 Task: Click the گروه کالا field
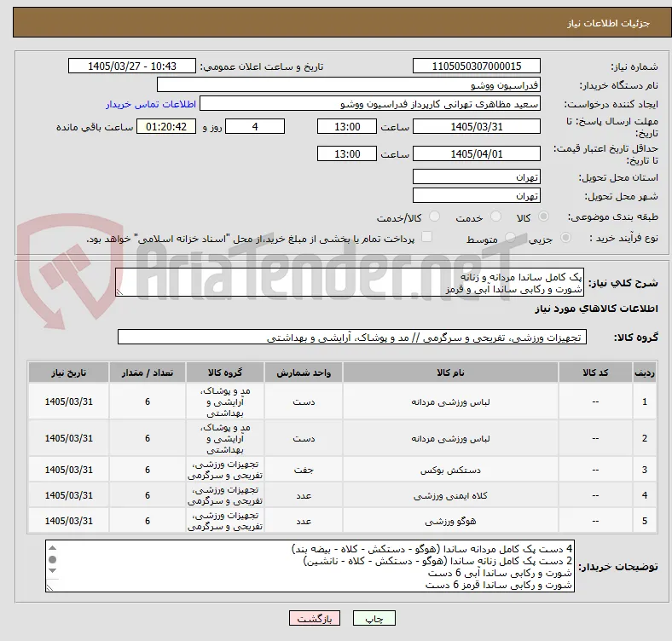click(352, 338)
